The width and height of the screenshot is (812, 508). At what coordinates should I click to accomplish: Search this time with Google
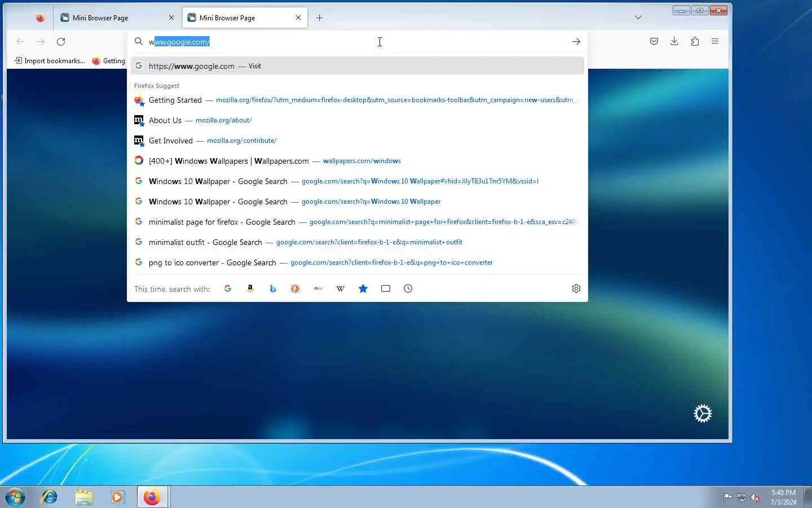coord(228,288)
